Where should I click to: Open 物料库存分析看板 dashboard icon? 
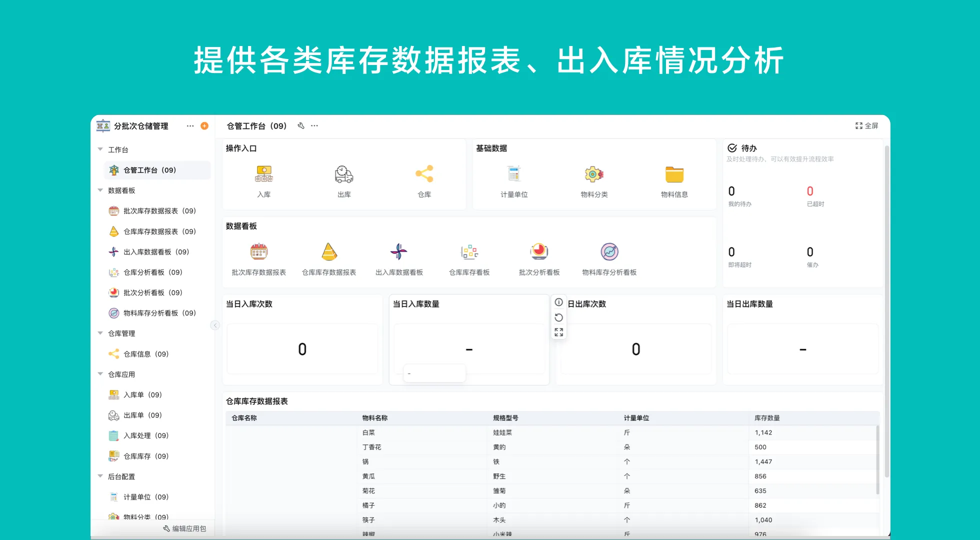609,252
